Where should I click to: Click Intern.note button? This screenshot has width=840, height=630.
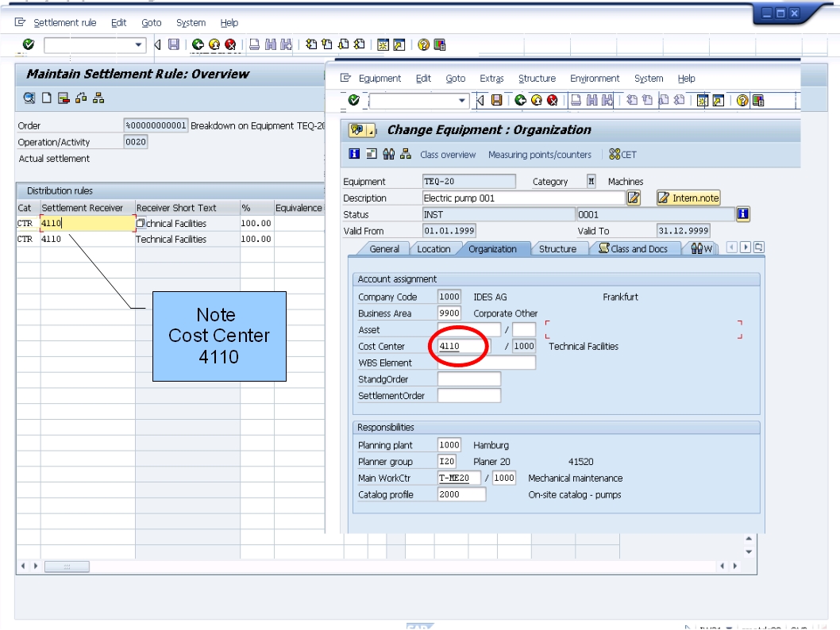[688, 198]
